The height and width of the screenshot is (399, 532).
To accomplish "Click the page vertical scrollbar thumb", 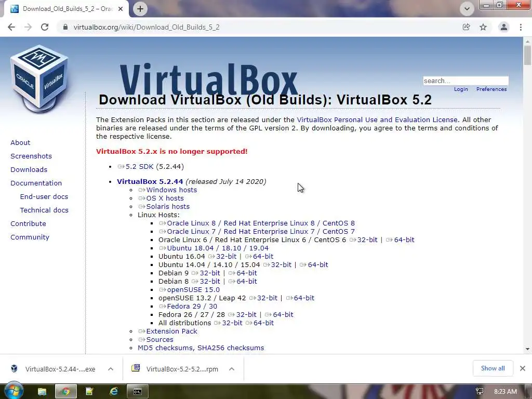I will [527, 55].
